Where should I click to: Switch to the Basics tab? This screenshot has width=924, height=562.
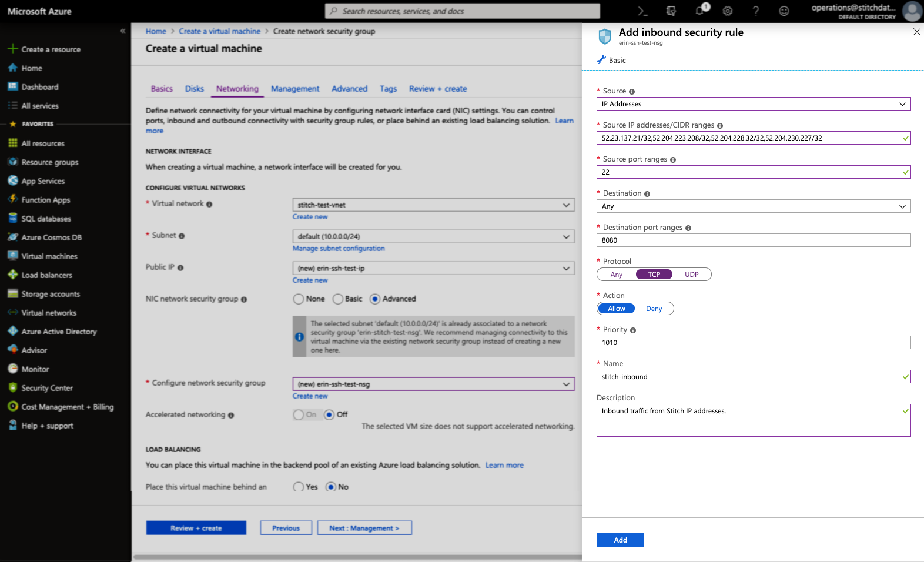(162, 89)
